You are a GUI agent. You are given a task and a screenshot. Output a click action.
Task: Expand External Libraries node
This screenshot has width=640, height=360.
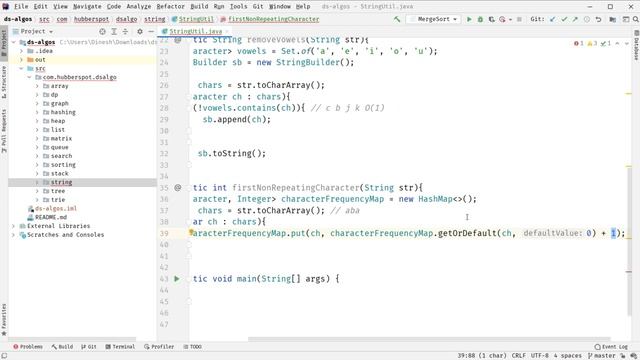pos(14,226)
